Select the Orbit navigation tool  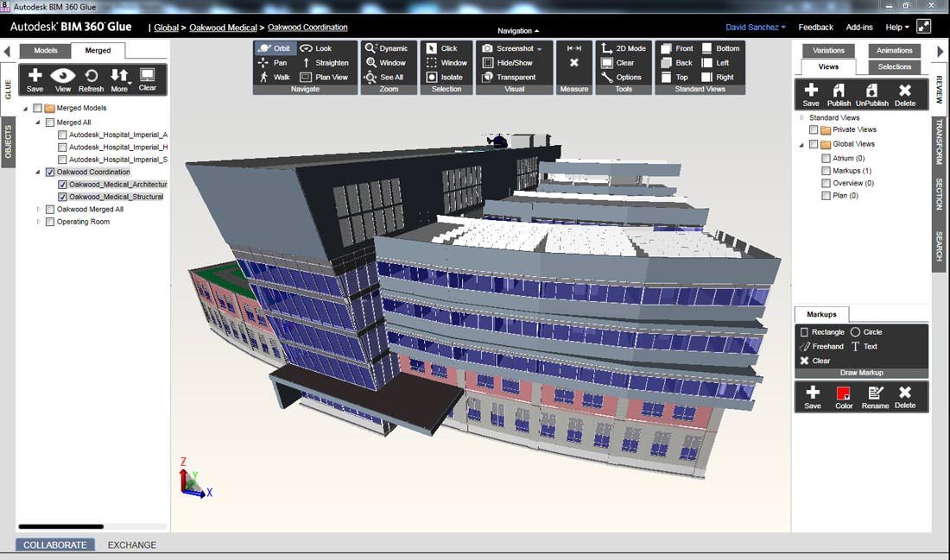[274, 48]
